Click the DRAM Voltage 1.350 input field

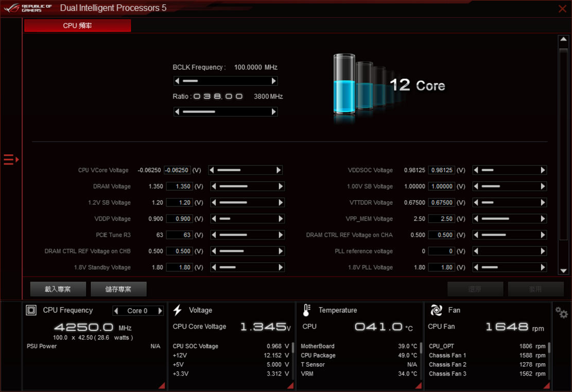(x=179, y=186)
